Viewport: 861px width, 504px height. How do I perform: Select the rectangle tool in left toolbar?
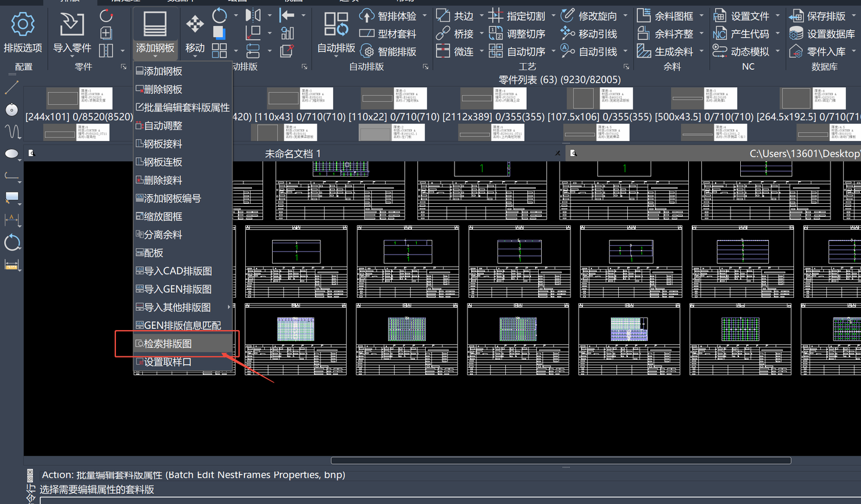pyautogui.click(x=11, y=197)
